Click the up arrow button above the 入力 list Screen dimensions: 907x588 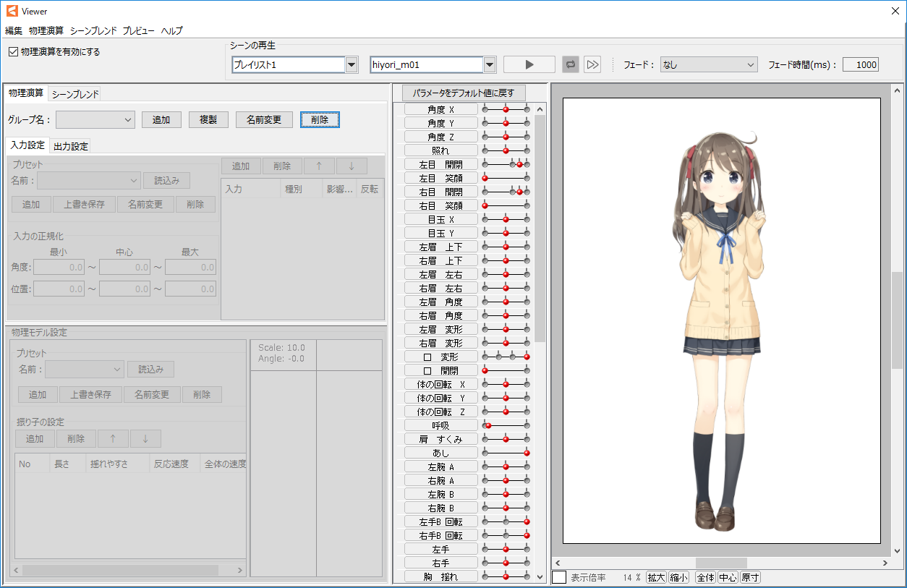point(319,166)
